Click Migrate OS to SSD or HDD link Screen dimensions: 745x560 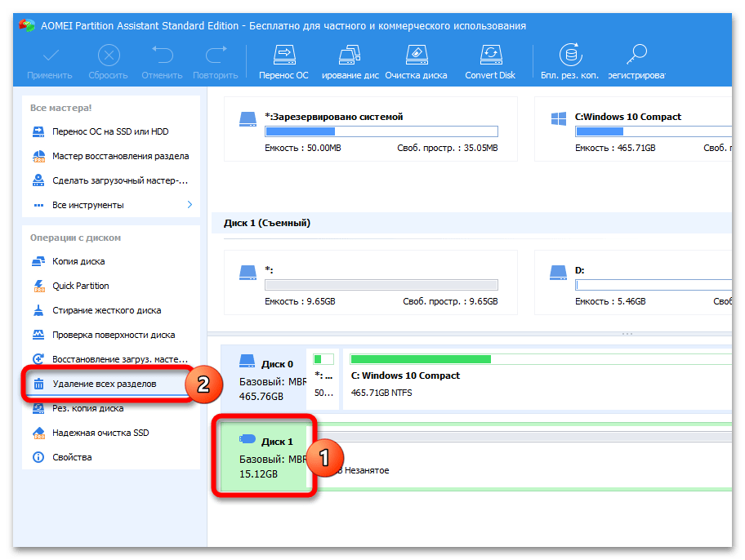(110, 131)
